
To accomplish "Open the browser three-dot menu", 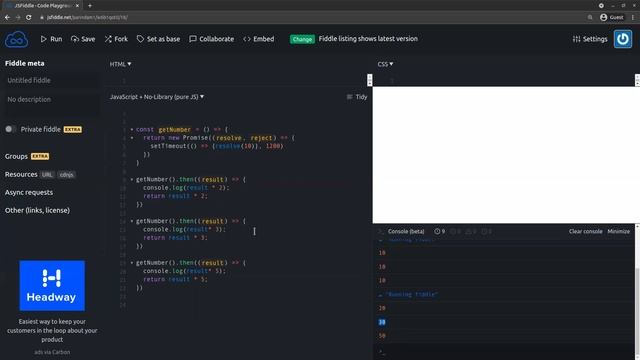I will point(633,18).
